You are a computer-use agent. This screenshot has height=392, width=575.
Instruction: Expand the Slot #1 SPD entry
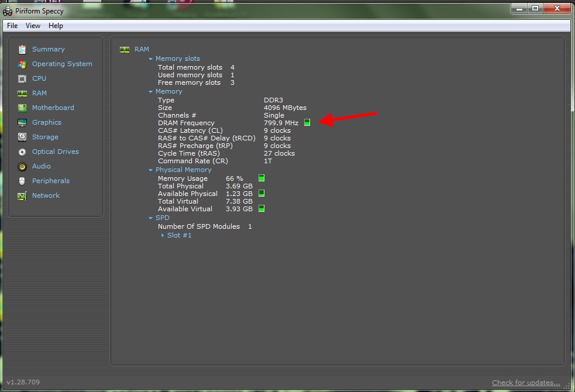[163, 235]
